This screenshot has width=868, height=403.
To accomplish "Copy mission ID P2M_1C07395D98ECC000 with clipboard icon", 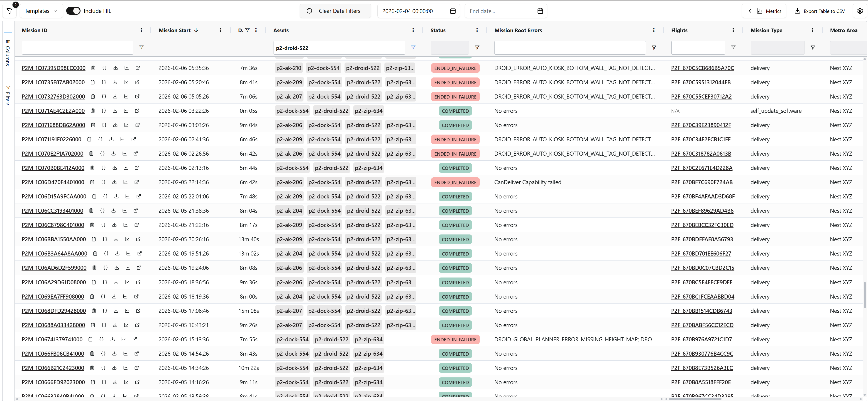I will (x=93, y=68).
